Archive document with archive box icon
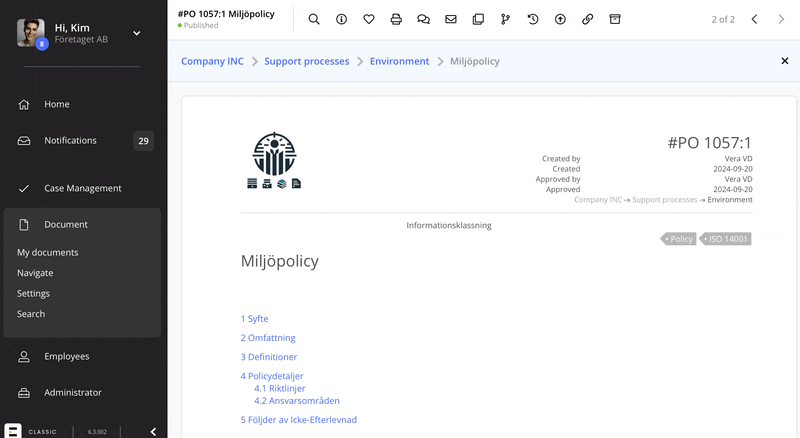800x438 pixels. 615,19
